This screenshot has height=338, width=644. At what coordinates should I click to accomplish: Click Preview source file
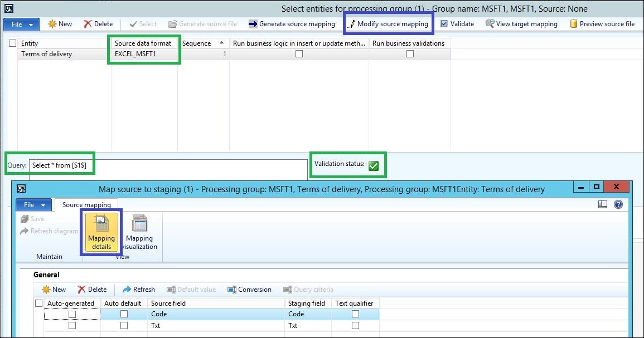(x=602, y=24)
